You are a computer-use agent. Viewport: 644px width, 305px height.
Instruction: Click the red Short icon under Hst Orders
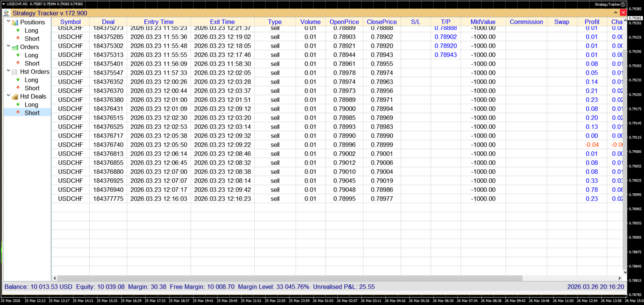coord(18,88)
